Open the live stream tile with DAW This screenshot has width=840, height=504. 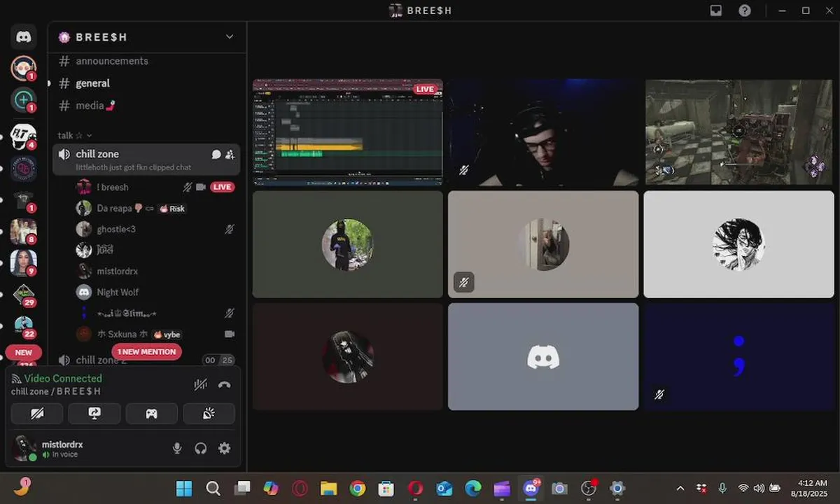[x=348, y=132]
